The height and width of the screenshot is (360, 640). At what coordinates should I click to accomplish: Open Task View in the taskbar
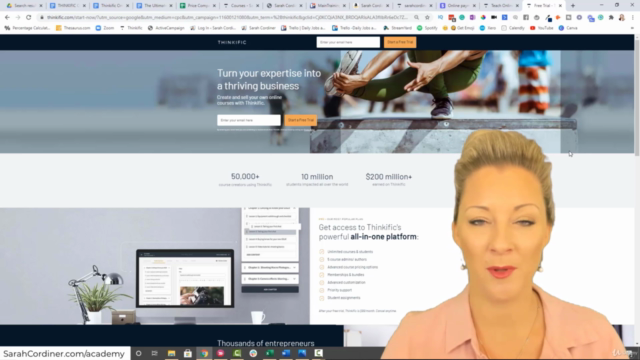point(155,353)
